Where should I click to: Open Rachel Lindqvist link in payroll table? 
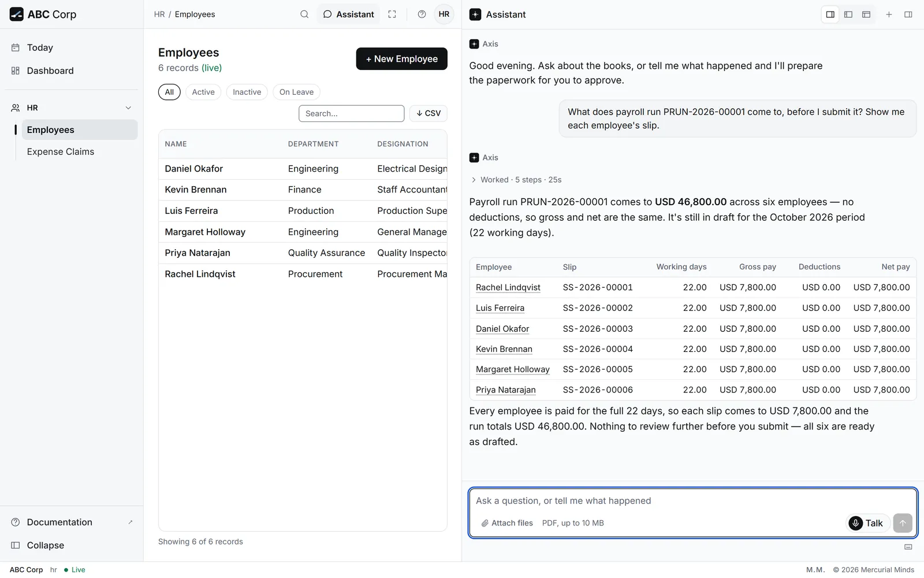tap(508, 287)
